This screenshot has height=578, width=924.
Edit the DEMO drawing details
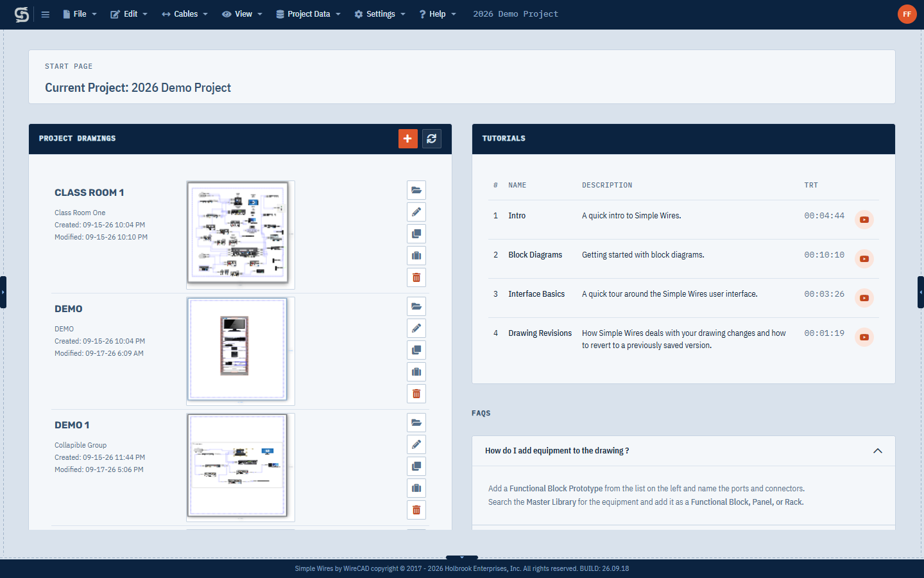416,328
